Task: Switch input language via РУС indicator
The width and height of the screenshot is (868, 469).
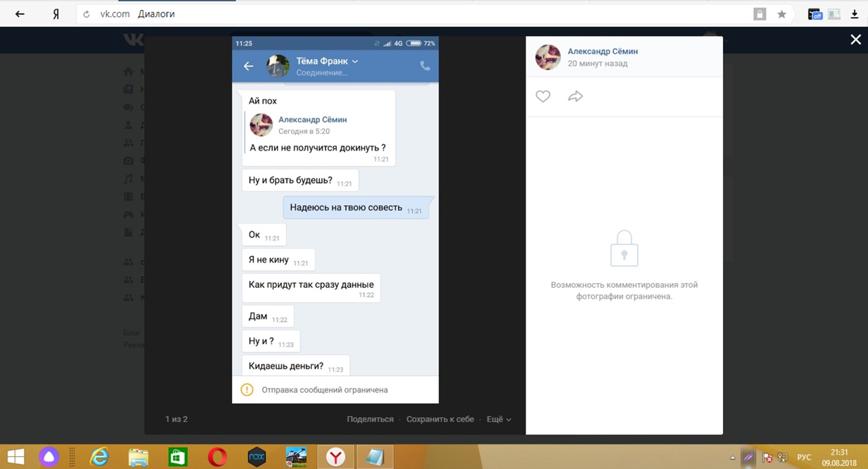Action: tap(804, 457)
